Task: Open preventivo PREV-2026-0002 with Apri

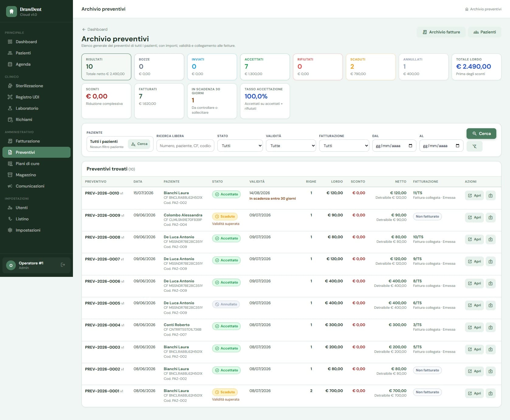Action: (474, 371)
